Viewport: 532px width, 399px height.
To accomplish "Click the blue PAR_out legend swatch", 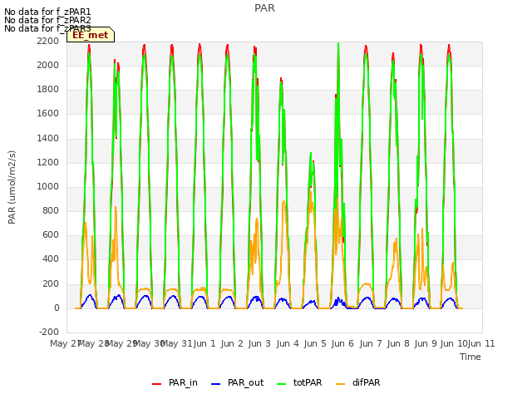I will (216, 384).
